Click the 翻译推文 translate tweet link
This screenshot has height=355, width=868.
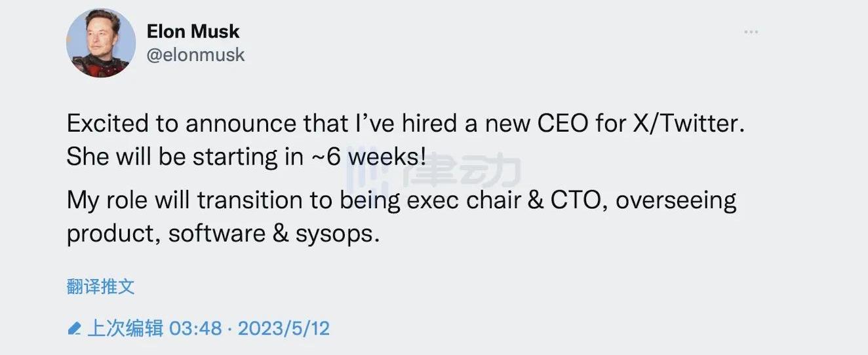coord(100,286)
